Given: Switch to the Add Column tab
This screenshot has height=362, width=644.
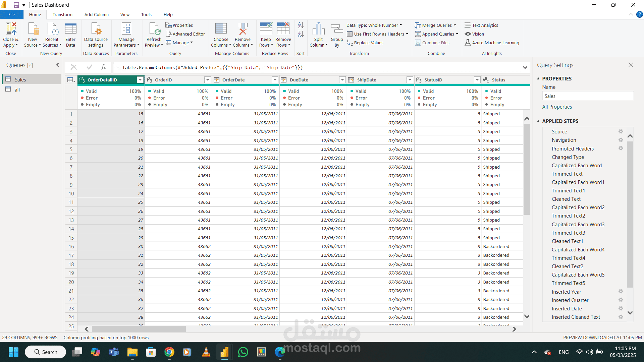Looking at the screenshot, I should click(96, 14).
